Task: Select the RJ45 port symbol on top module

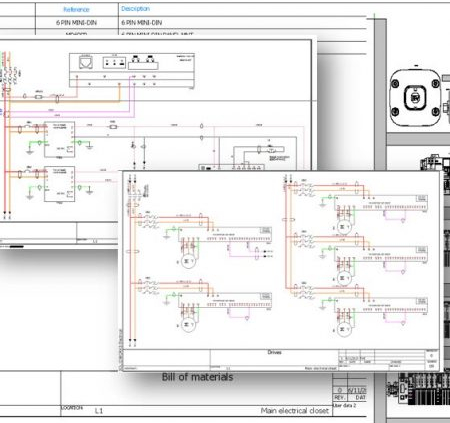Action: [x=86, y=62]
